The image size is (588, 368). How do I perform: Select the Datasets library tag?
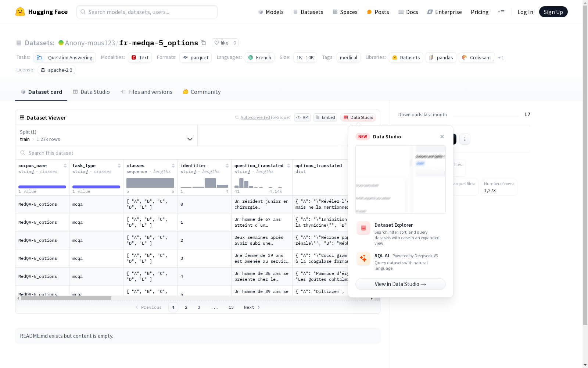[406, 57]
